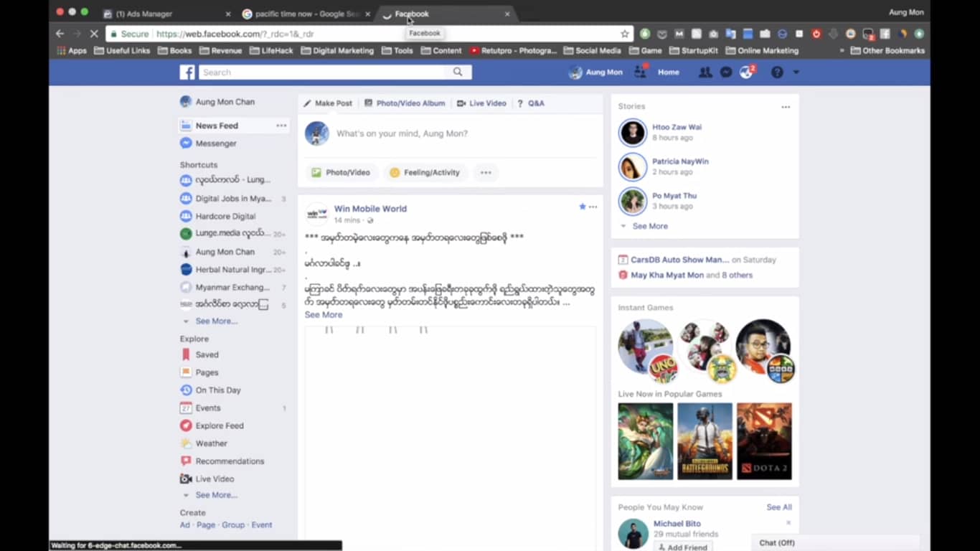The width and height of the screenshot is (980, 551).
Task: Click See All in People You May Know
Action: (779, 507)
